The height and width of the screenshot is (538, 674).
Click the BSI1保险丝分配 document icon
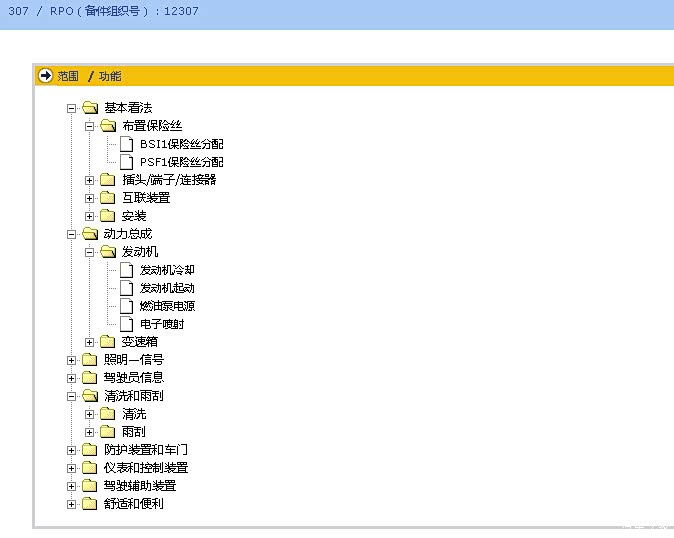coord(126,144)
